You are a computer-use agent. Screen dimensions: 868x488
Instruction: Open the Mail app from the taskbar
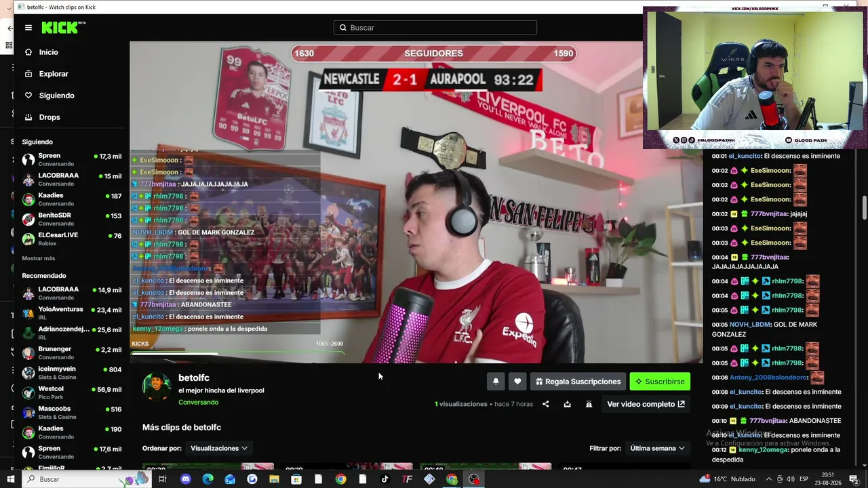pos(230,479)
